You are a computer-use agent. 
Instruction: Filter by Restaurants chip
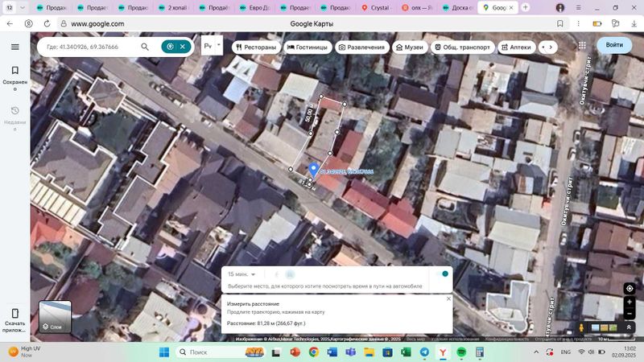(x=256, y=47)
